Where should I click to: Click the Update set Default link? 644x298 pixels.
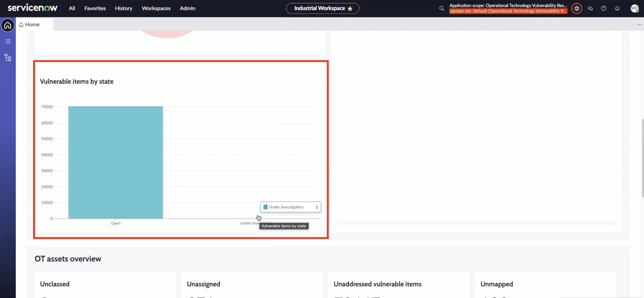point(508,11)
